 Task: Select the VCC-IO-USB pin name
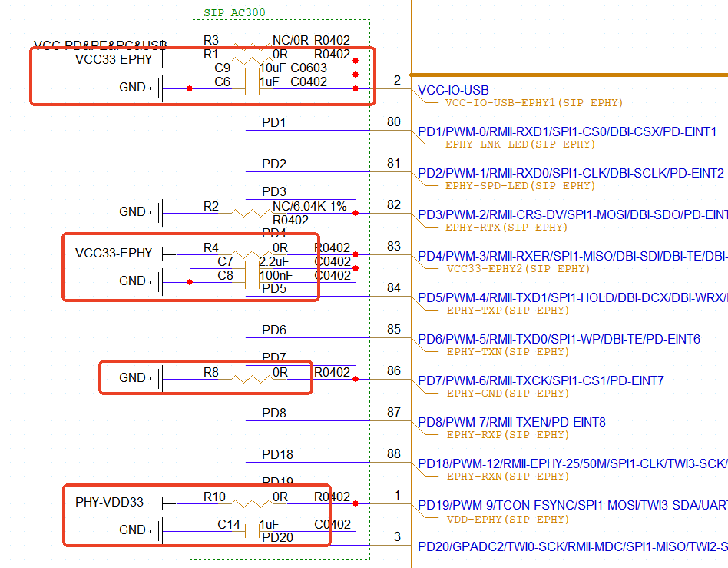(453, 91)
